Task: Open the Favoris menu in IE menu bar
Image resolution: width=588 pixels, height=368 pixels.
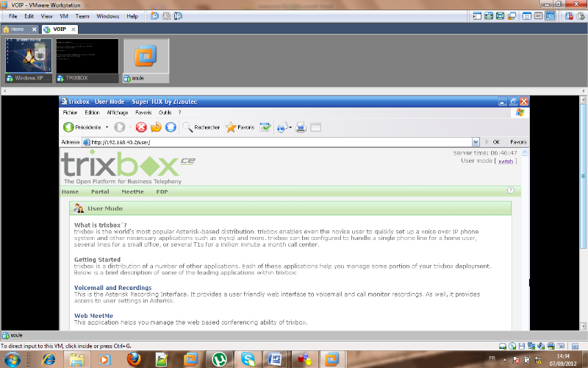Action: coord(143,113)
